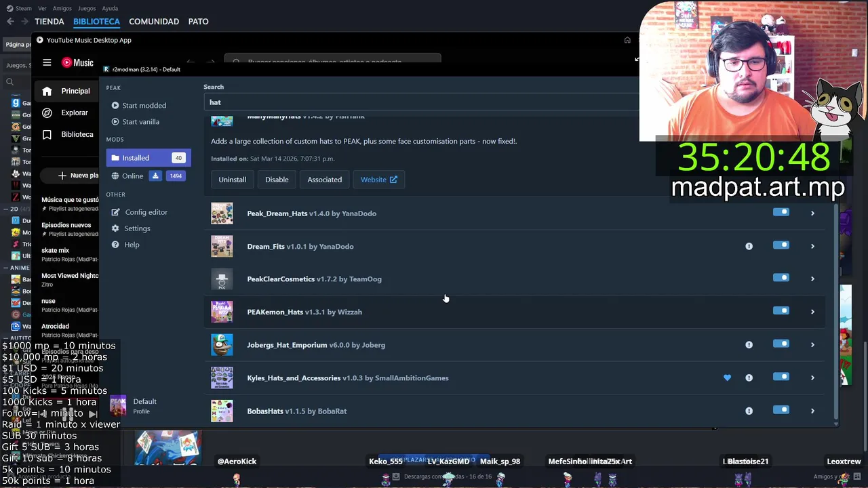Click the Jobergs_Hat_Emporium mod icon
Screen dimensions: 868x488
[x=222, y=345]
